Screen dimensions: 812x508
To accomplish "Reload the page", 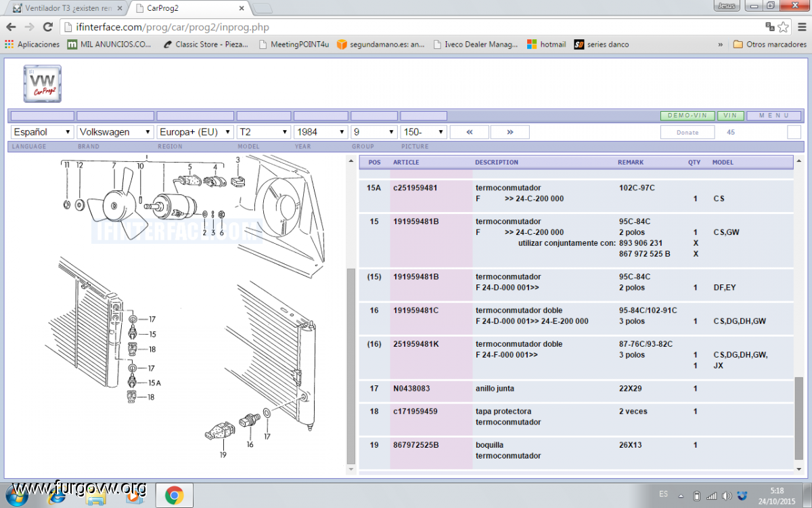I will pyautogui.click(x=47, y=27).
